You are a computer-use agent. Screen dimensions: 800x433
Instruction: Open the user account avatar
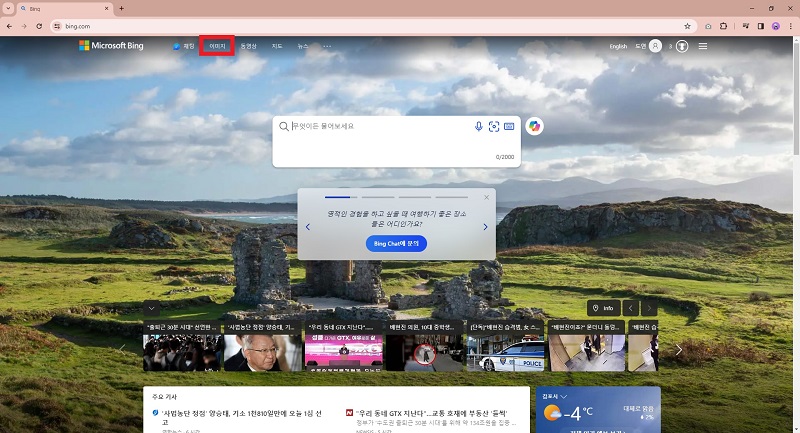(655, 46)
